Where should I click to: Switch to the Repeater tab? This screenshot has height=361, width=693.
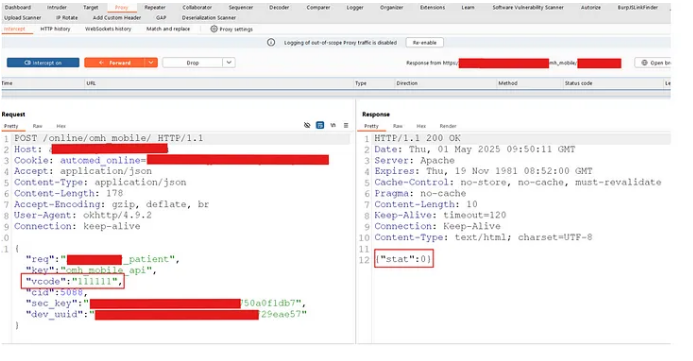[x=155, y=8]
